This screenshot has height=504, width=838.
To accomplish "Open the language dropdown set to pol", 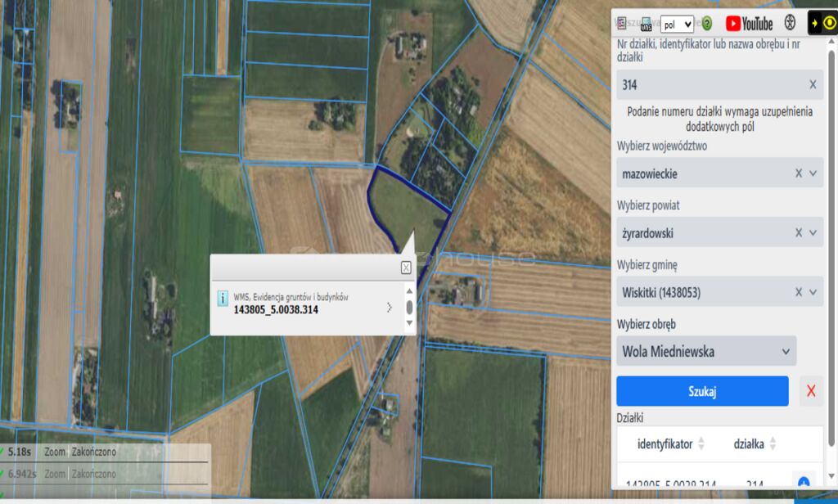I will click(677, 25).
